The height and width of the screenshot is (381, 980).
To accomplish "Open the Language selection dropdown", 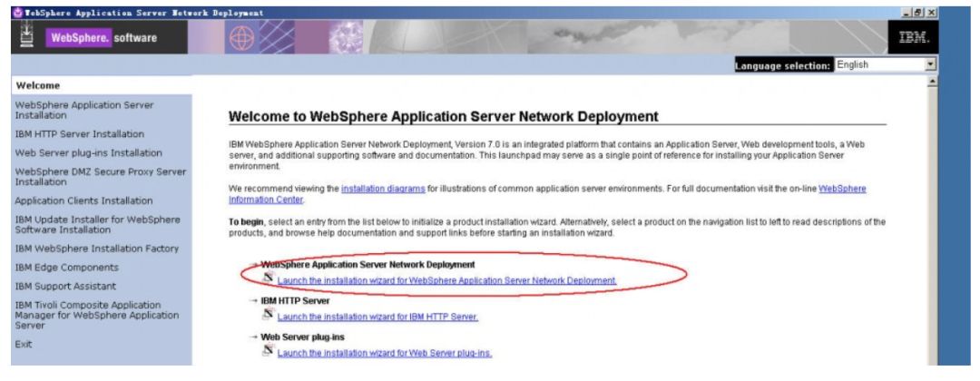I will tap(886, 65).
